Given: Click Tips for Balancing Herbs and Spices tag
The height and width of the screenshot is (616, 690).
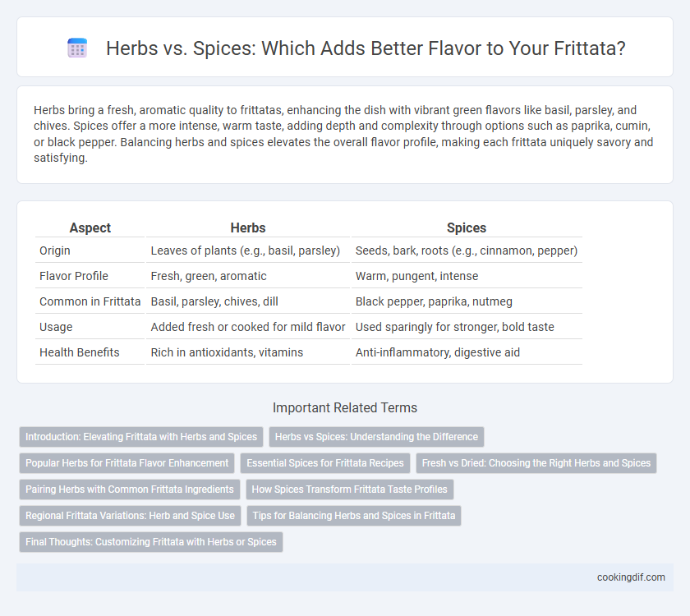Looking at the screenshot, I should coord(354,516).
